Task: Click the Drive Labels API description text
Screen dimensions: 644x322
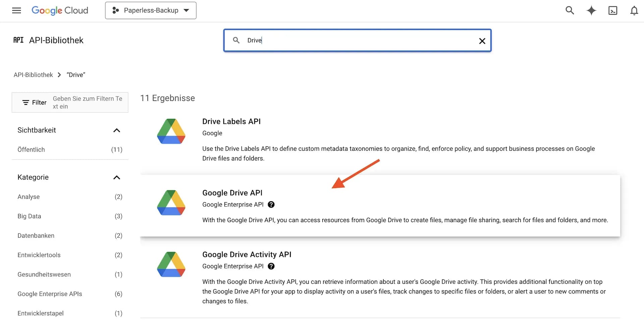Action: (398, 153)
